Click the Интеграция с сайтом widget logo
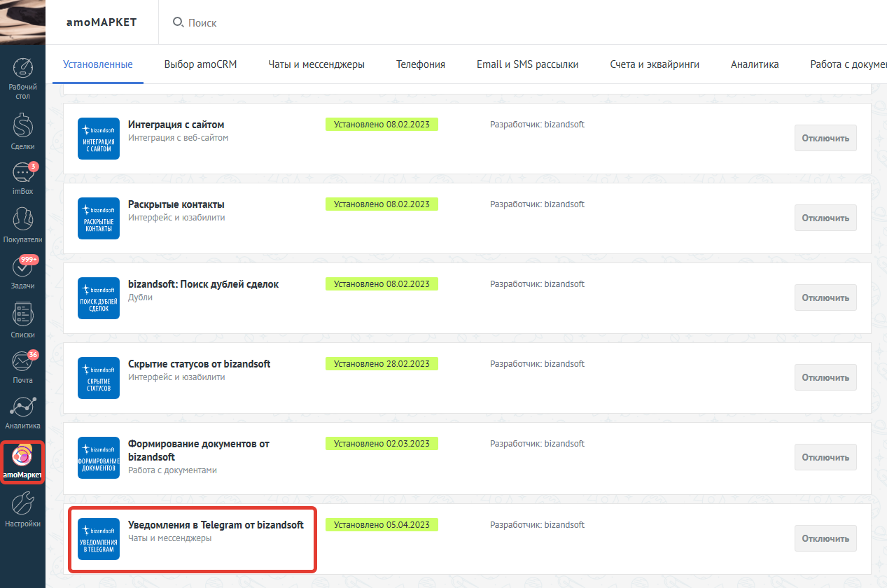This screenshot has width=887, height=588. point(99,139)
